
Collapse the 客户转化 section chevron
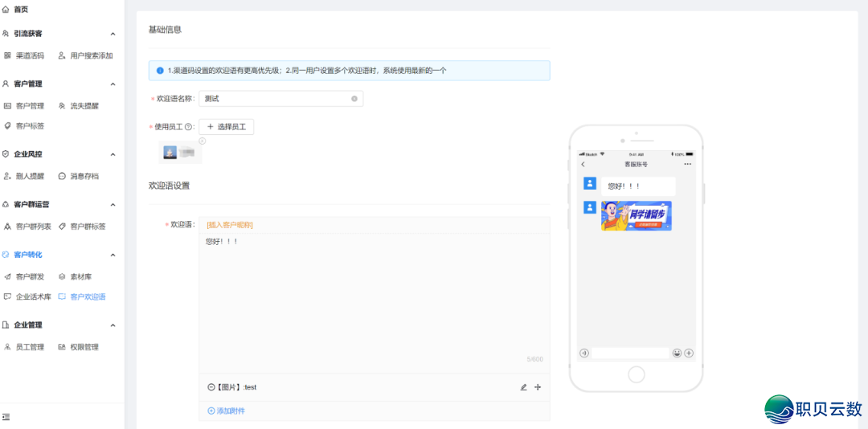tap(113, 255)
